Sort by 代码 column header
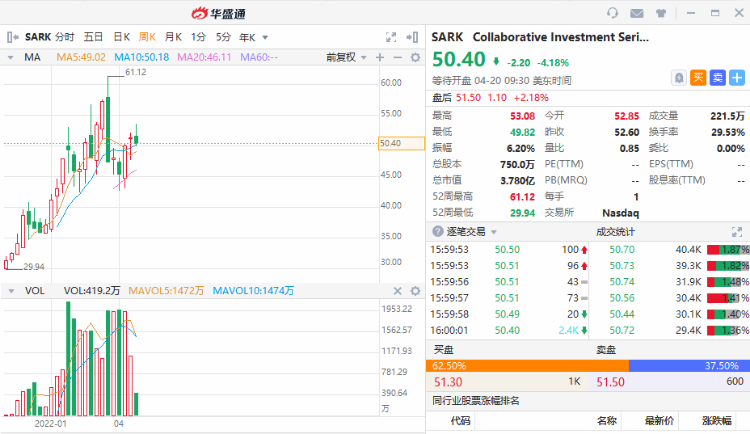Viewport: 750px width, 434px height. pyautogui.click(x=460, y=421)
